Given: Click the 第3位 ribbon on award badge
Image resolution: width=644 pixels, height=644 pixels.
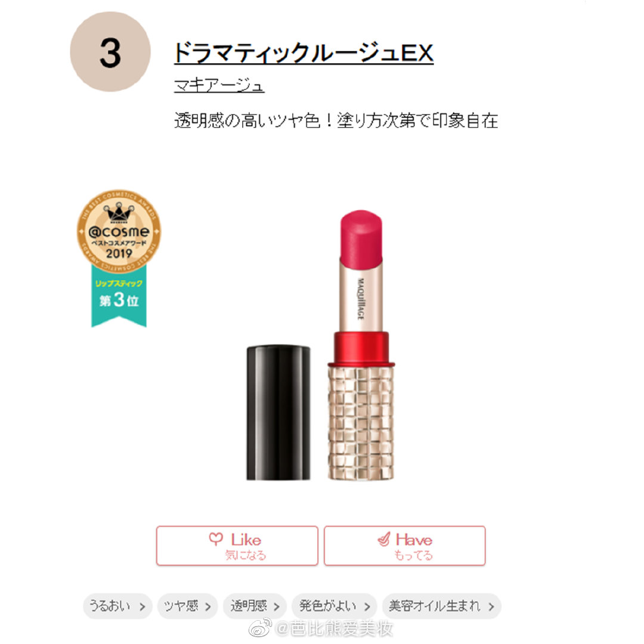Looking at the screenshot, I should point(119,296).
